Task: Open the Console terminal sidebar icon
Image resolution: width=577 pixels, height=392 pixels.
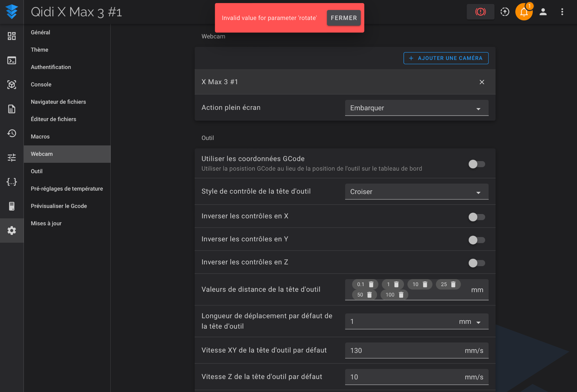Action: point(12,60)
